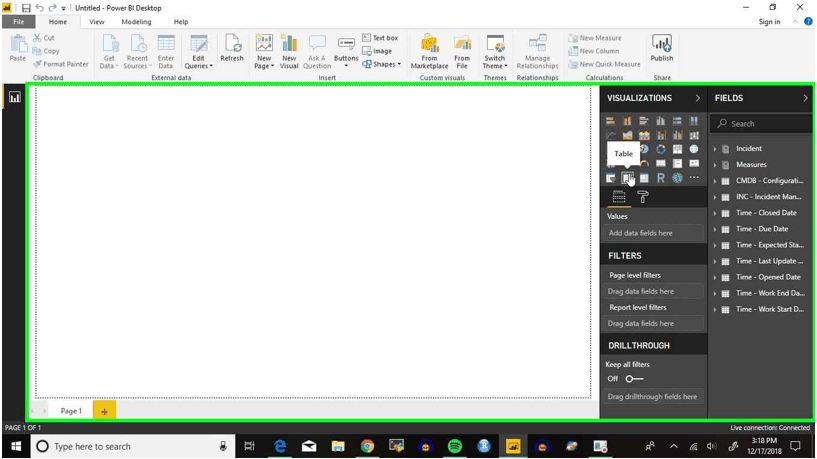Select the Slicer visualization
Viewport: 817px width, 459px height.
pos(611,178)
